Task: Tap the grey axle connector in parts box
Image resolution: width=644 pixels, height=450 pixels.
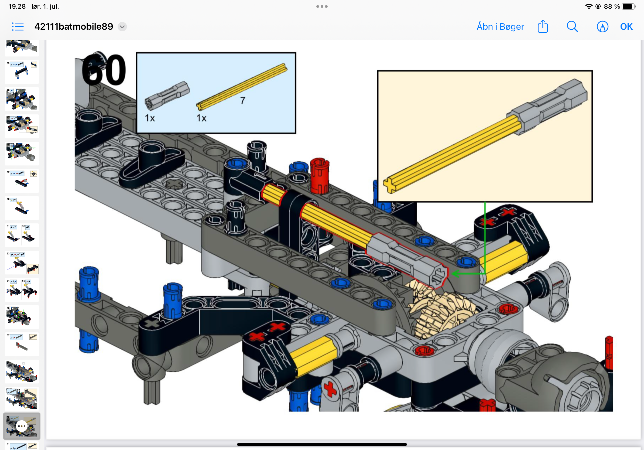Action: coord(161,97)
